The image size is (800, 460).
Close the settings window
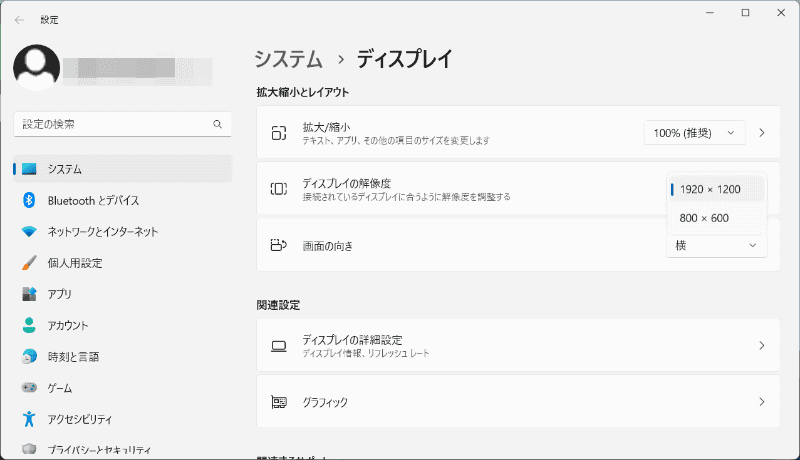[781, 13]
